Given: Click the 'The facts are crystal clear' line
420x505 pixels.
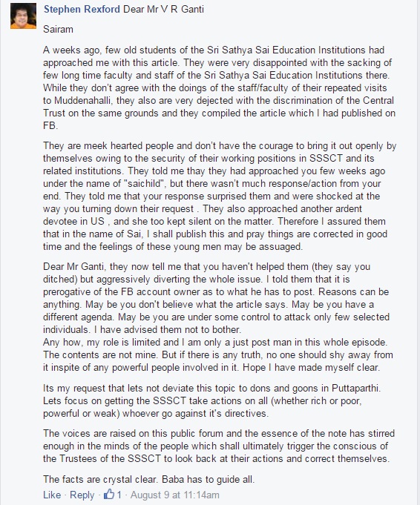Looking at the screenshot, I should tap(149, 479).
